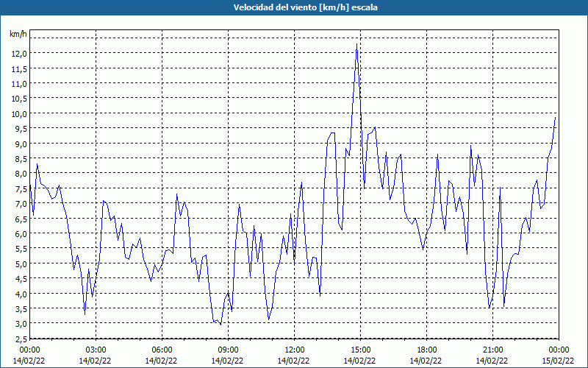588x368 pixels.
Task: Click the chart title 'Velocidad del viento [km/h] escala'
Action: pos(305,7)
